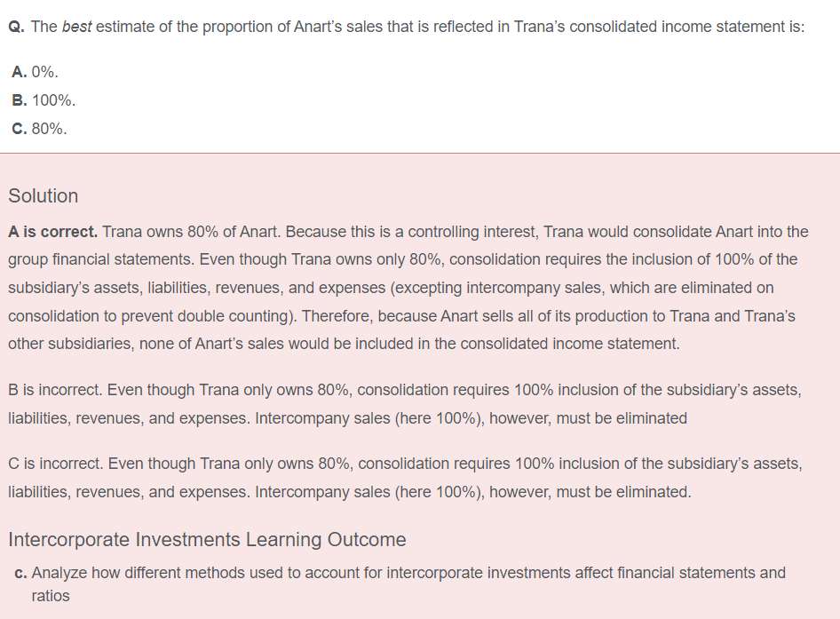
Task: Click the bold letter A. label
Action: [20, 72]
